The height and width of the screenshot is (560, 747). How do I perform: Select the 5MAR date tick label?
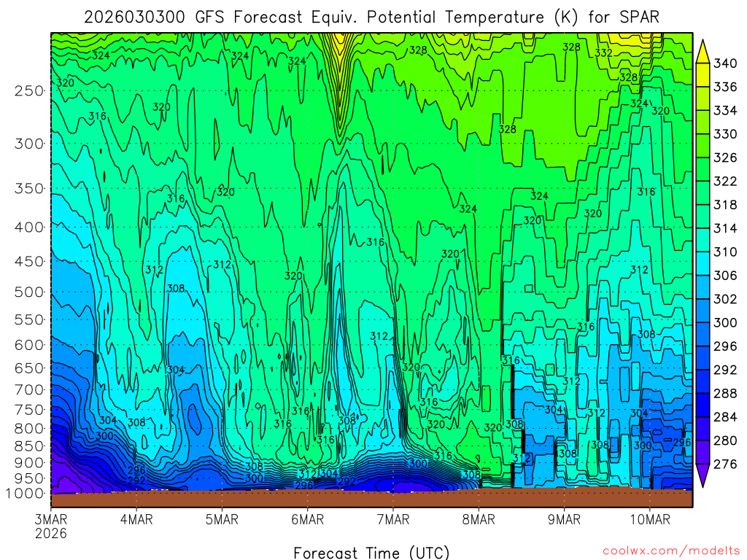tap(222, 519)
